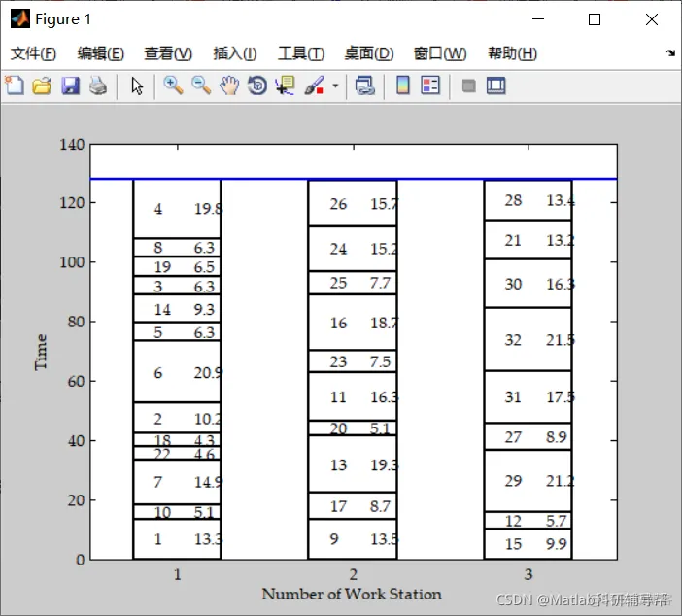Click the task 4 block in station 1
This screenshot has height=616, width=682.
click(177, 209)
